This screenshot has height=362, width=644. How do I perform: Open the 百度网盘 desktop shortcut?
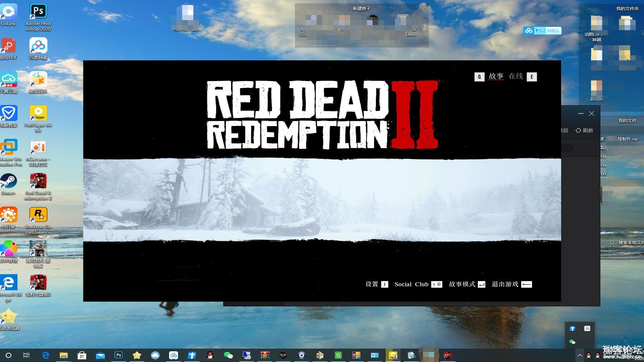point(38,49)
